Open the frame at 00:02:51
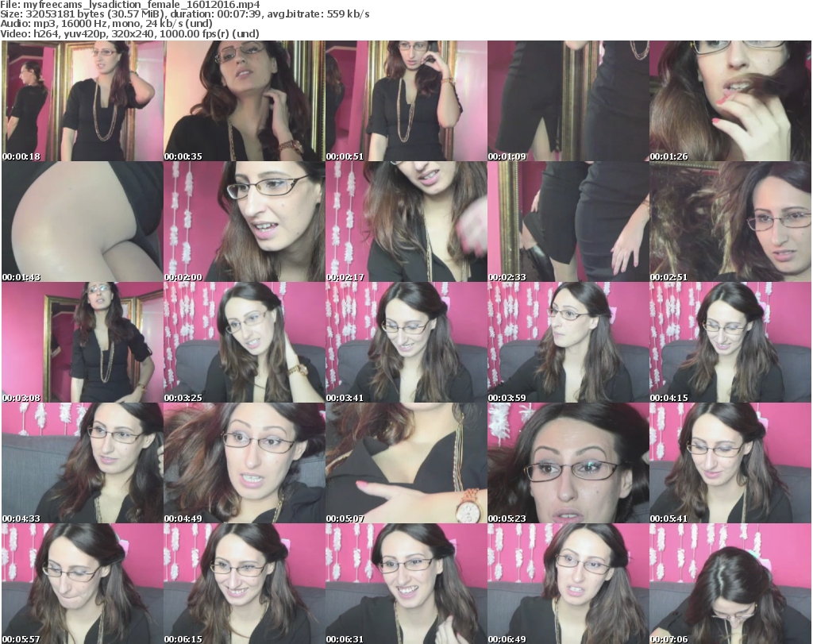 point(730,222)
